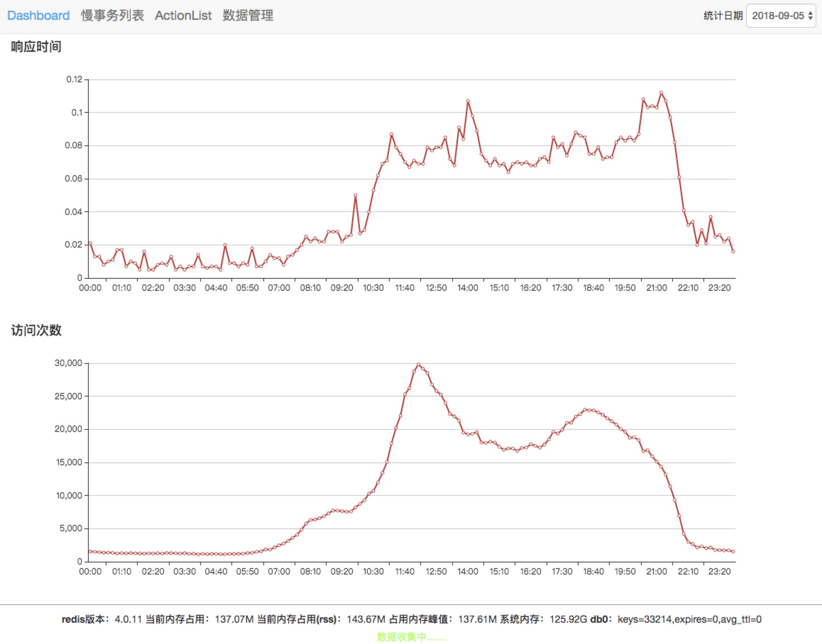Viewport: 822px width, 644px height.
Task: Open the Dashboard tab
Action: (x=38, y=15)
